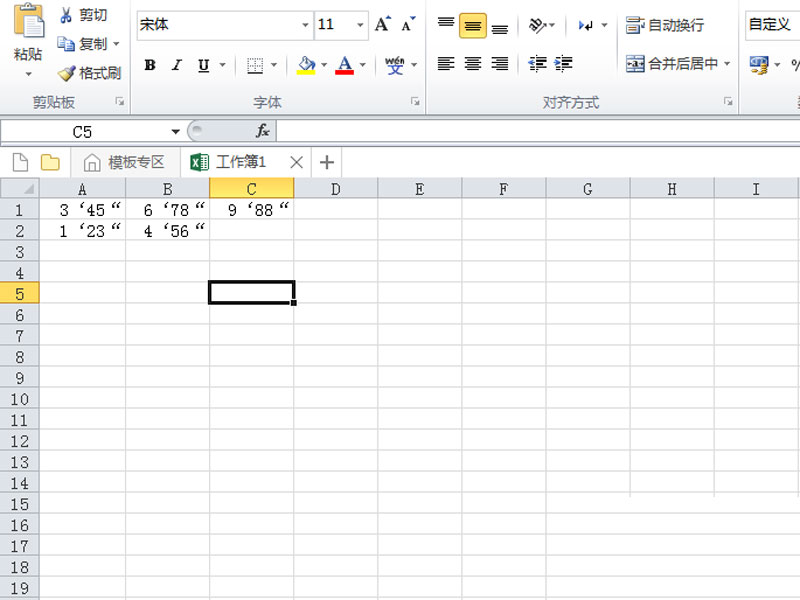
Task: Select cell A1 containing 3 '45
Action: (83, 210)
